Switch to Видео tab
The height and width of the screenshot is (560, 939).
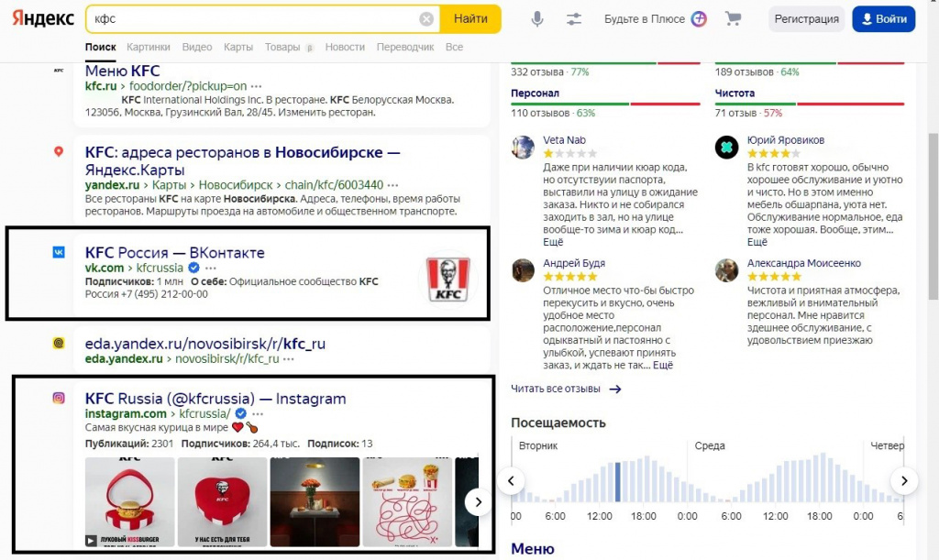(x=197, y=47)
